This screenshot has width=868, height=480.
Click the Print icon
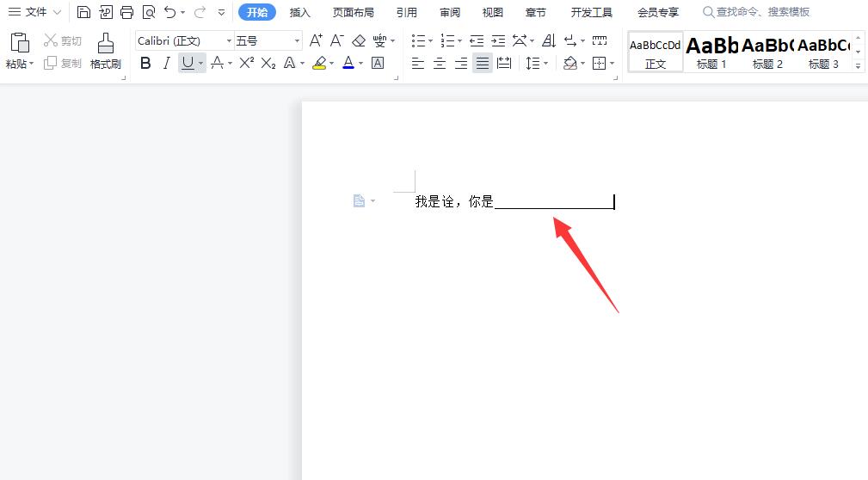[x=126, y=12]
